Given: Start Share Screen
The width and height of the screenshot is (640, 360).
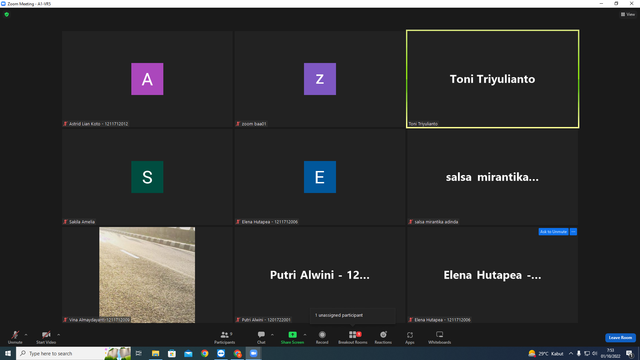Looking at the screenshot, I should [x=292, y=337].
